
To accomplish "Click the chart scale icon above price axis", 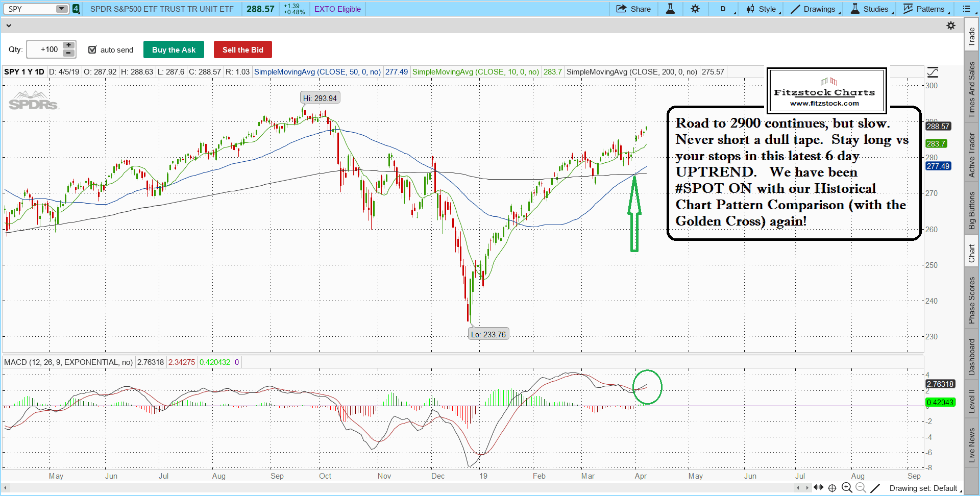I will click(933, 72).
